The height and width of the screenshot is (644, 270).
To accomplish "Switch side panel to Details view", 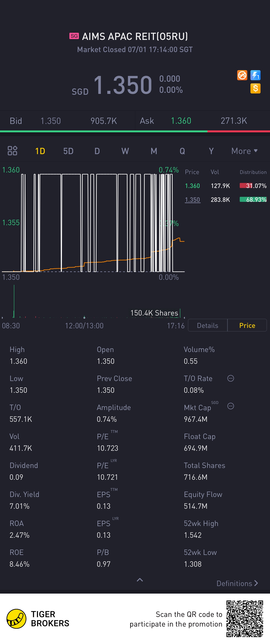I will (208, 325).
